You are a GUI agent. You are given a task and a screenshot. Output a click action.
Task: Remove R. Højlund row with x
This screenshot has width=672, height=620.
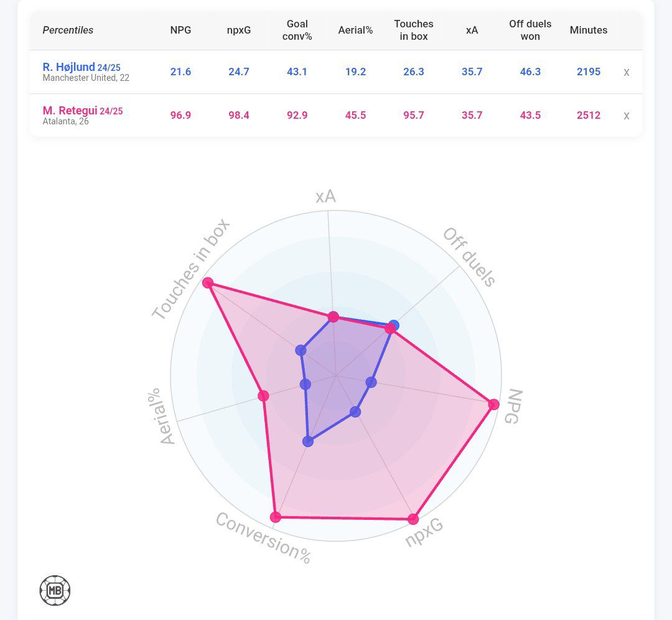pos(627,72)
